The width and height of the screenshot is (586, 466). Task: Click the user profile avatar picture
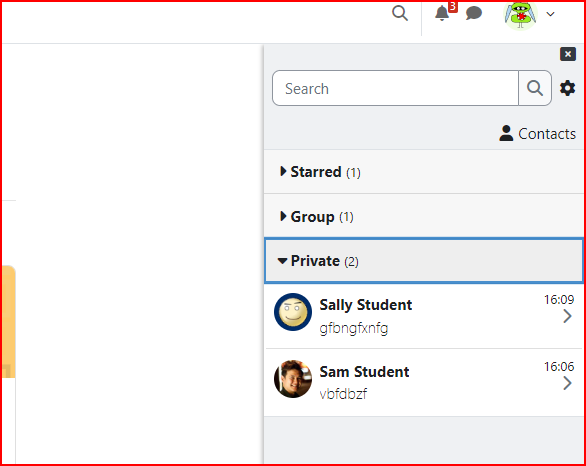(x=521, y=15)
